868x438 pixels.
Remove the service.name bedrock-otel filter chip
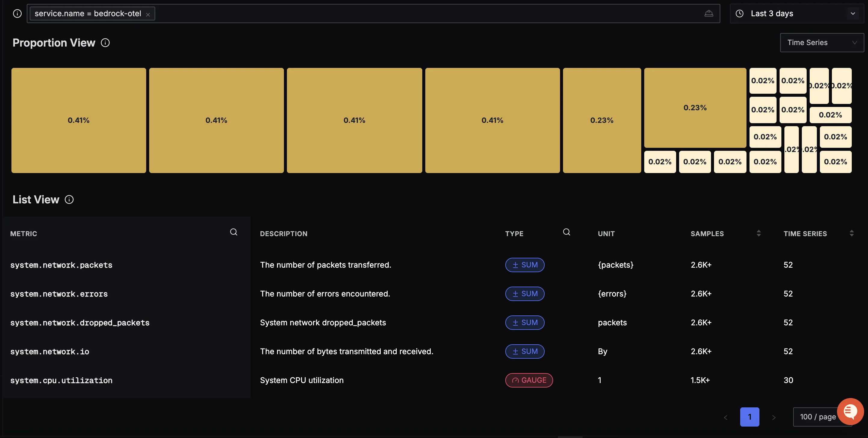tap(148, 14)
